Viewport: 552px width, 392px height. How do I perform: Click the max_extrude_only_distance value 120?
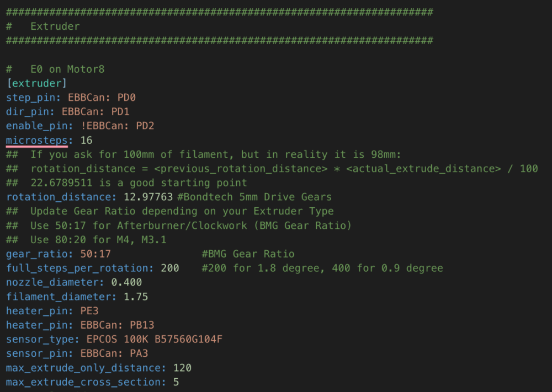click(182, 368)
